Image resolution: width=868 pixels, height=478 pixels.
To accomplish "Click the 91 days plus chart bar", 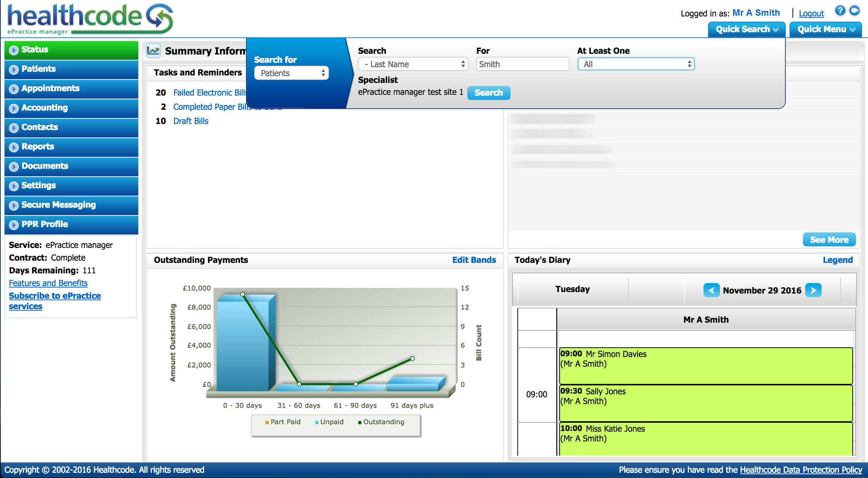I will [x=415, y=384].
